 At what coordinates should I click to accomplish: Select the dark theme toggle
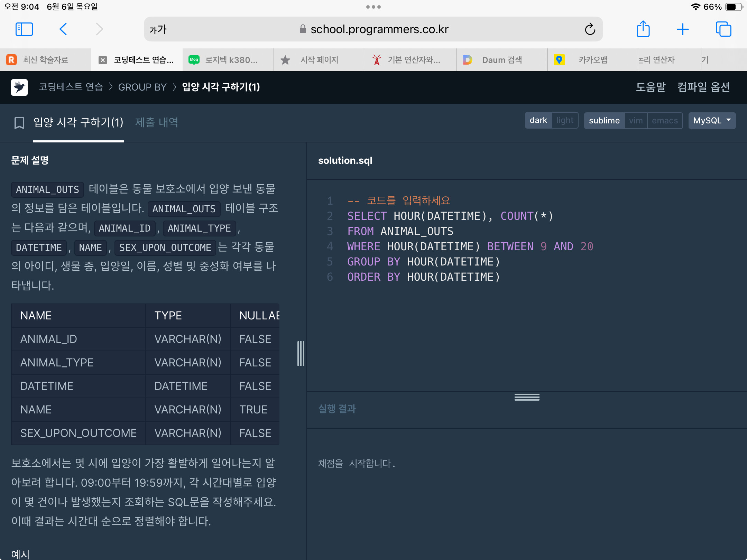(x=538, y=120)
